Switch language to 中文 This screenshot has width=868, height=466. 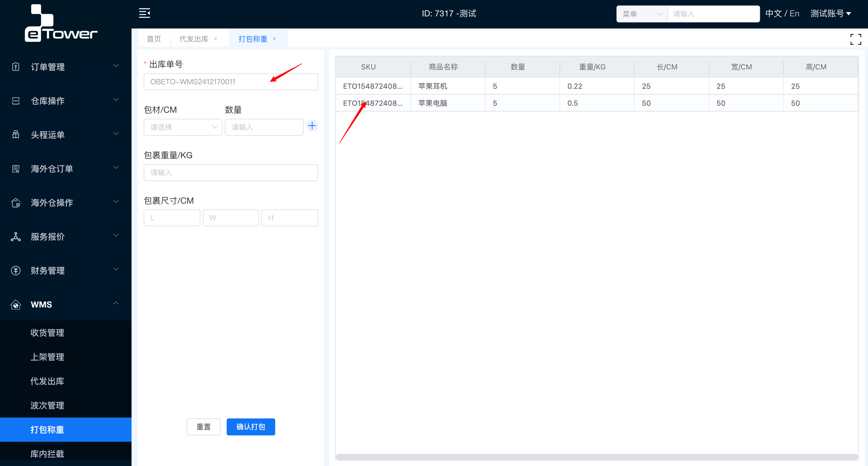click(773, 13)
